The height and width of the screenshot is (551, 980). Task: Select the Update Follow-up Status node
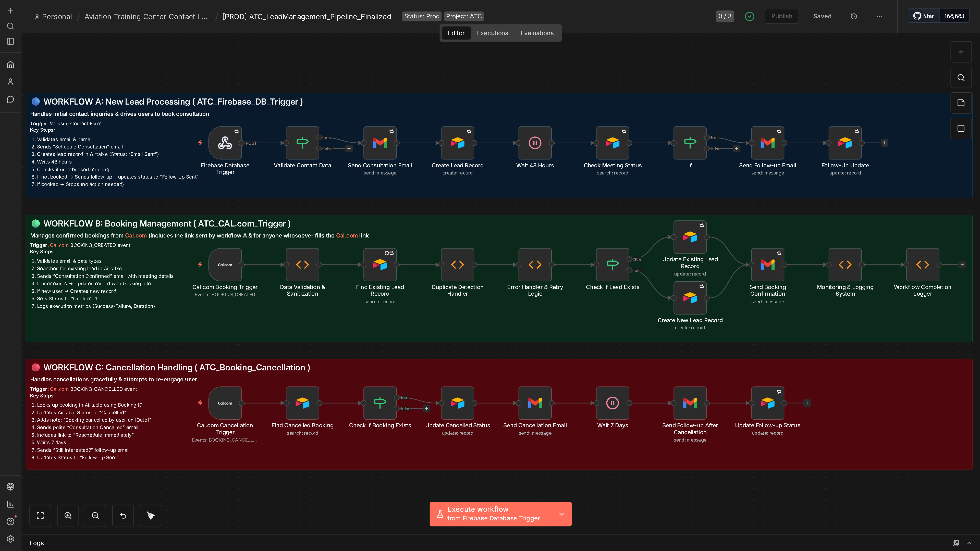click(x=767, y=403)
